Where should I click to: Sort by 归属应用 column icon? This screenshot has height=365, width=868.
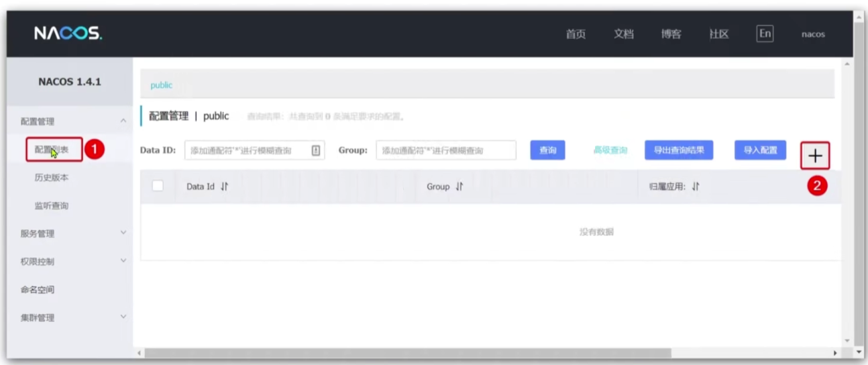click(696, 187)
